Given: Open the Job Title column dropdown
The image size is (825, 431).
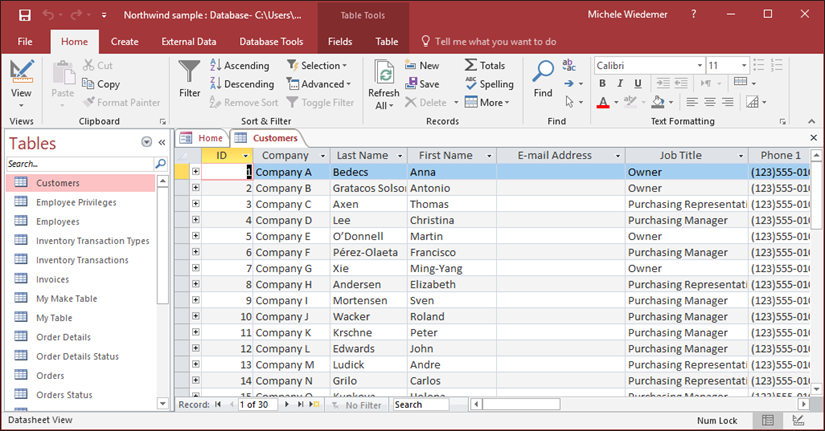Looking at the screenshot, I should pyautogui.click(x=741, y=156).
